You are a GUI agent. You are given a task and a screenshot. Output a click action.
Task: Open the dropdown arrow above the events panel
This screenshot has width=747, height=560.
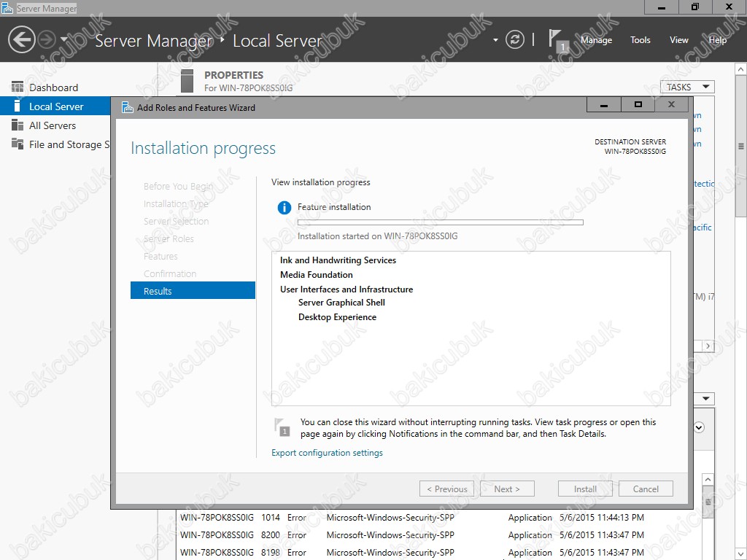(x=705, y=399)
